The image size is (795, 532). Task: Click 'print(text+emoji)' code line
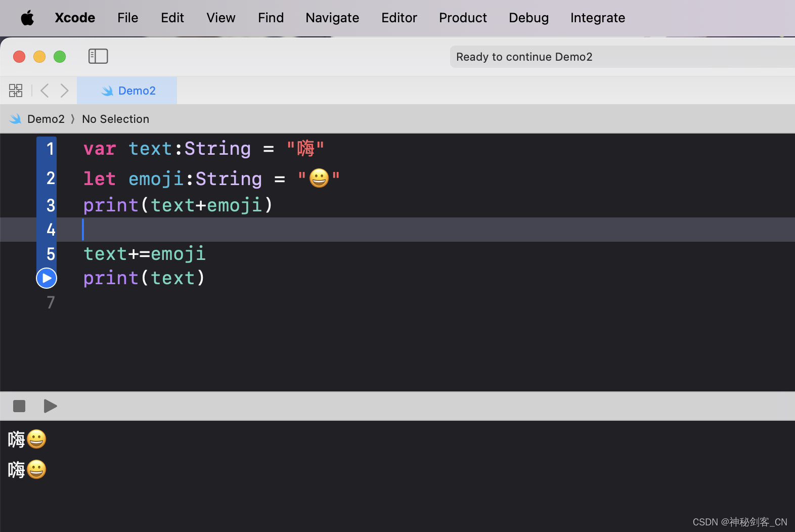pos(178,205)
